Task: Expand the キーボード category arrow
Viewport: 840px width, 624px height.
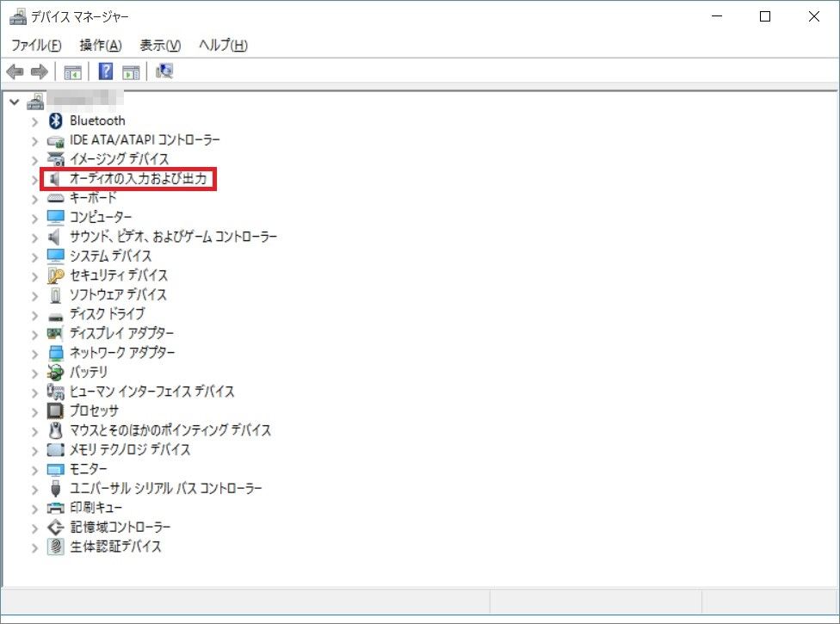Action: click(34, 198)
